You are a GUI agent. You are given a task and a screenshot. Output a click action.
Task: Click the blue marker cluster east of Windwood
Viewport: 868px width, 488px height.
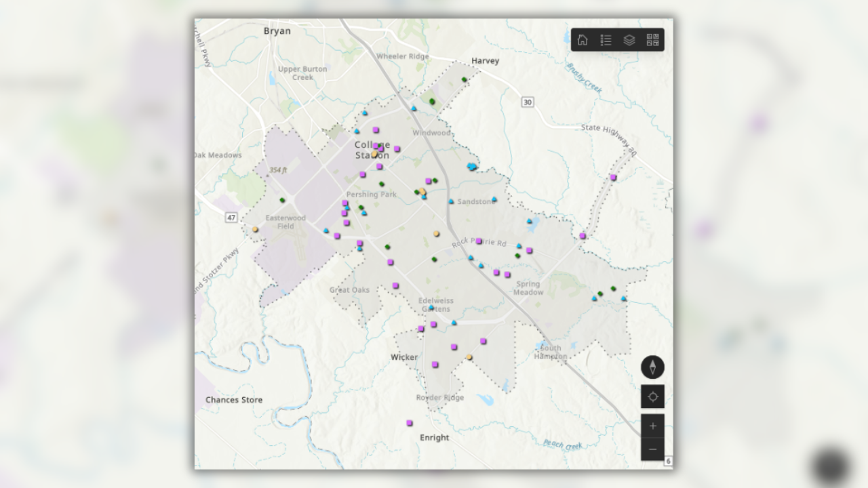click(472, 167)
